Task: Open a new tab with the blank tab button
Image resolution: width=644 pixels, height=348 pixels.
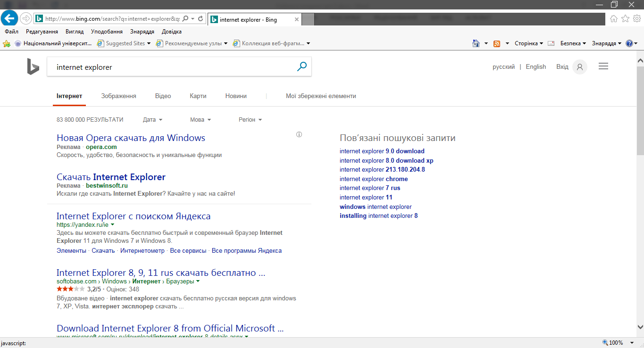Action: pyautogui.click(x=308, y=20)
